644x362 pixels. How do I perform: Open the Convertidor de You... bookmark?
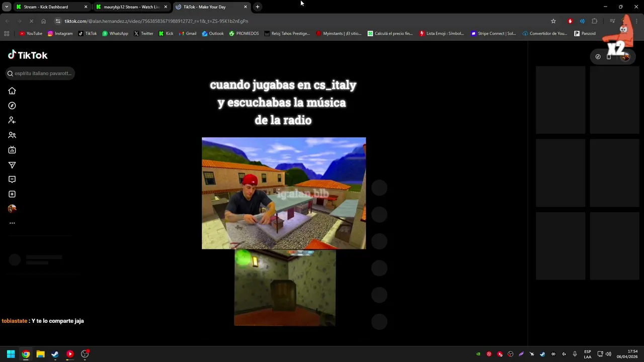tap(545, 34)
